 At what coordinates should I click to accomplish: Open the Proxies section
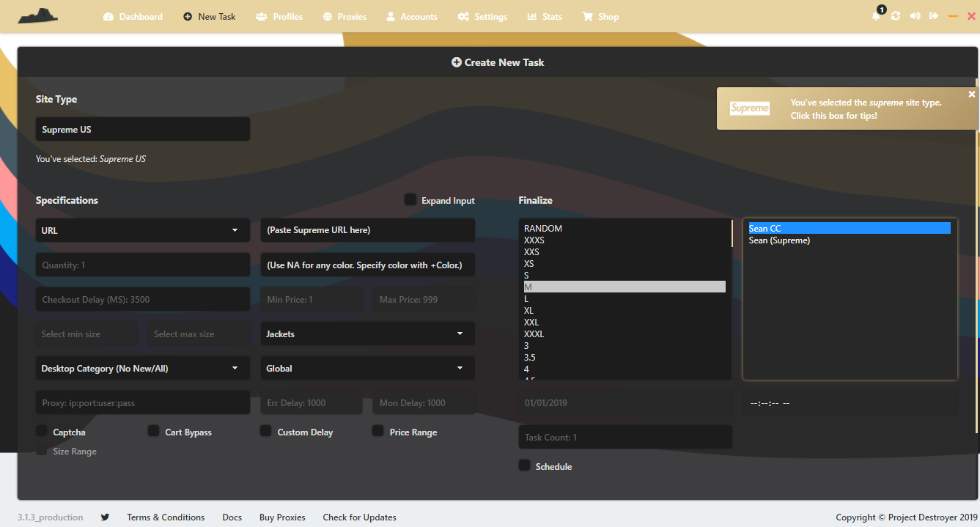345,16
